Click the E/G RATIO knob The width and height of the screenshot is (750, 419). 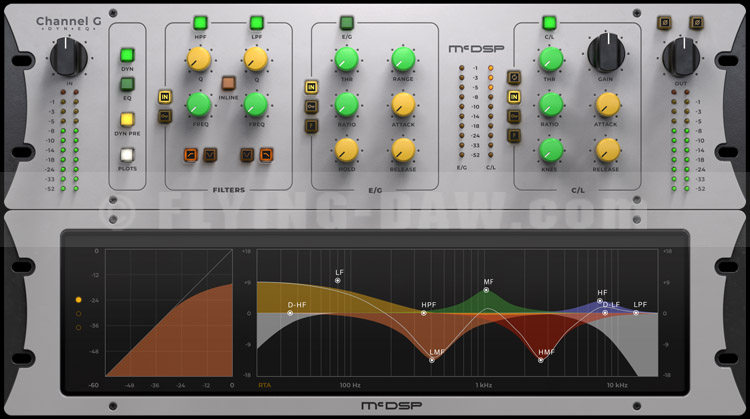tap(346, 105)
